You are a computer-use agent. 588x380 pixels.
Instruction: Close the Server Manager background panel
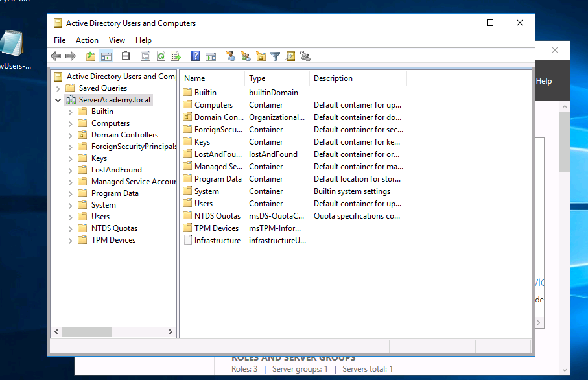click(555, 50)
